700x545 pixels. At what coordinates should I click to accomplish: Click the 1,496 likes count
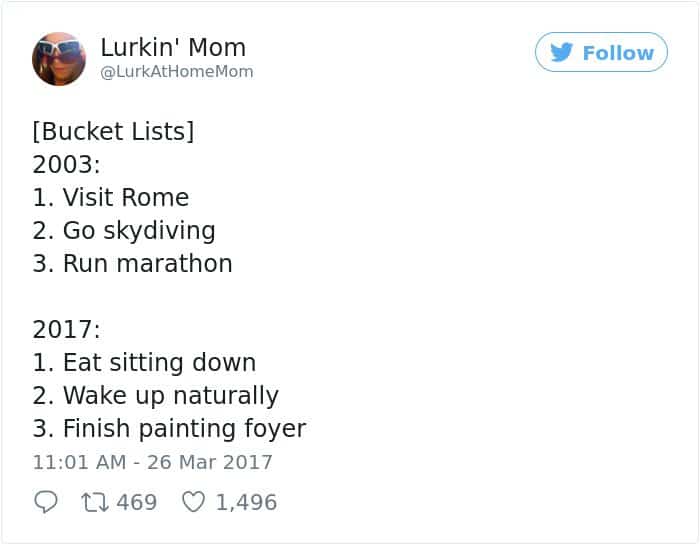pos(246,502)
